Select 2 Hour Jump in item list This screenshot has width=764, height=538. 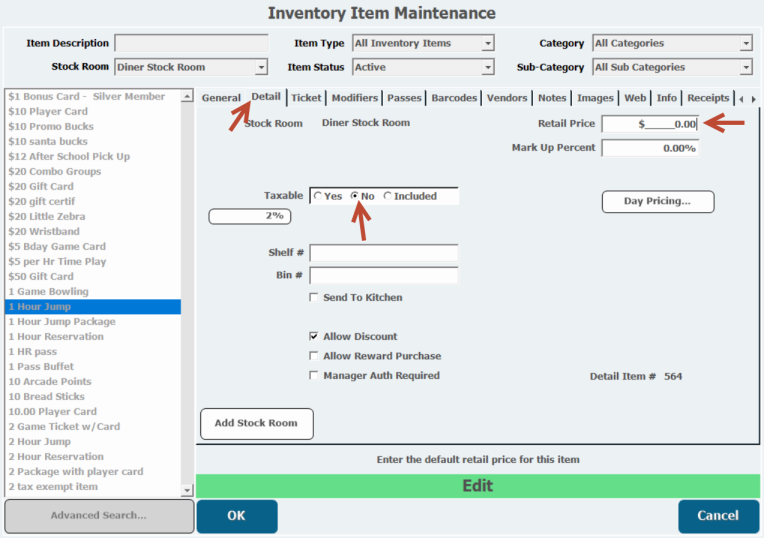click(x=40, y=442)
